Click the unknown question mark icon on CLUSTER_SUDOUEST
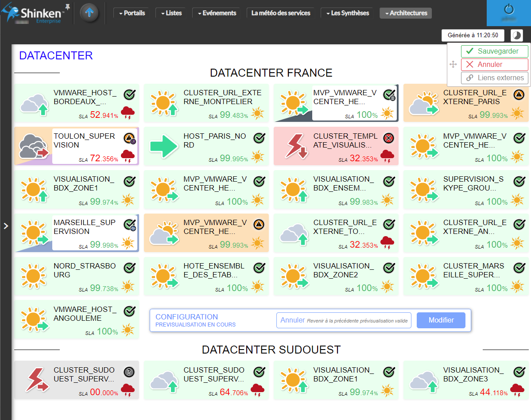This screenshot has height=420, width=531. pos(129,372)
